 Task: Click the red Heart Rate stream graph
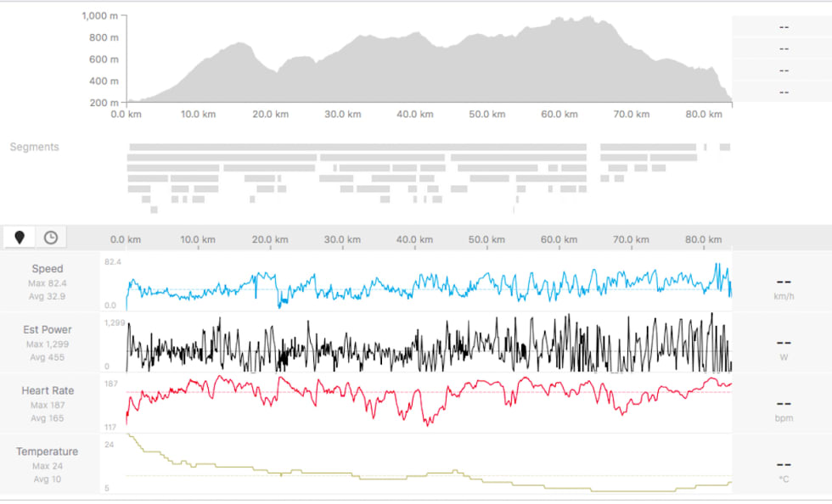(429, 401)
